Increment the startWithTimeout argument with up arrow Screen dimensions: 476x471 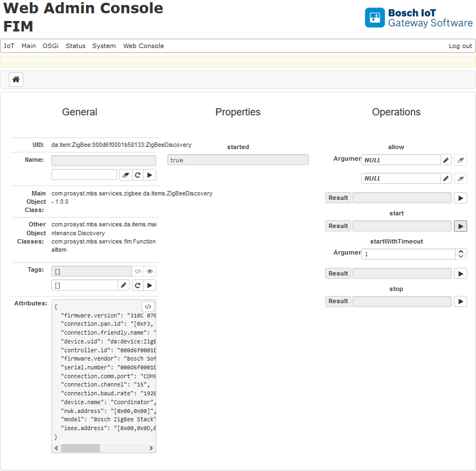pyautogui.click(x=461, y=251)
